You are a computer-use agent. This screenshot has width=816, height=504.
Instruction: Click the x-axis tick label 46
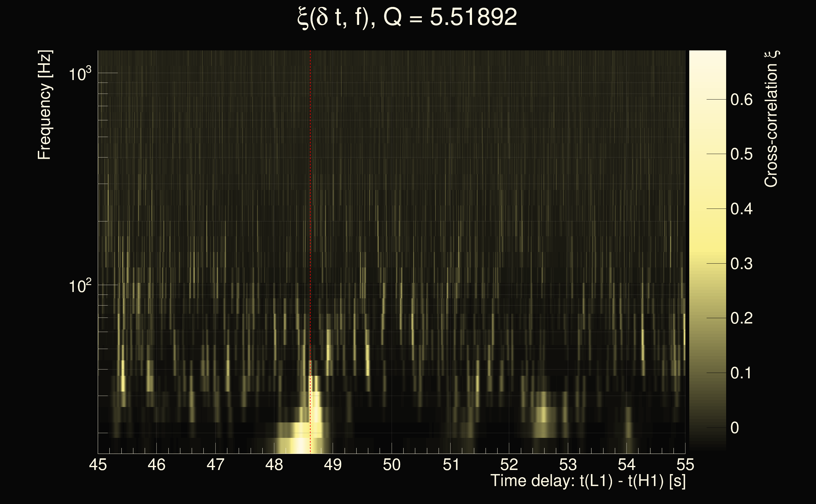156,465
